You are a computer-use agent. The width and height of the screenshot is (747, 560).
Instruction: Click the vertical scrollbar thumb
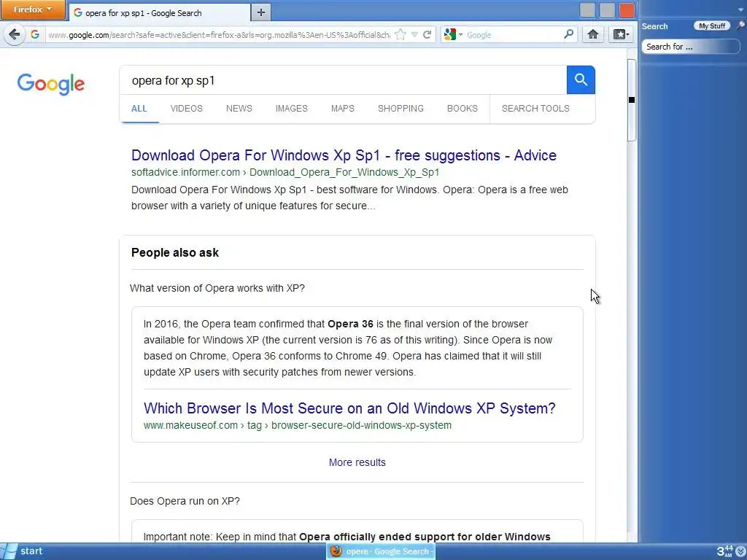coord(632,101)
